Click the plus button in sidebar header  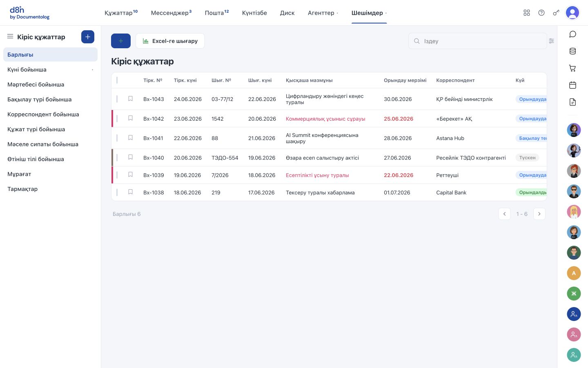pos(88,37)
